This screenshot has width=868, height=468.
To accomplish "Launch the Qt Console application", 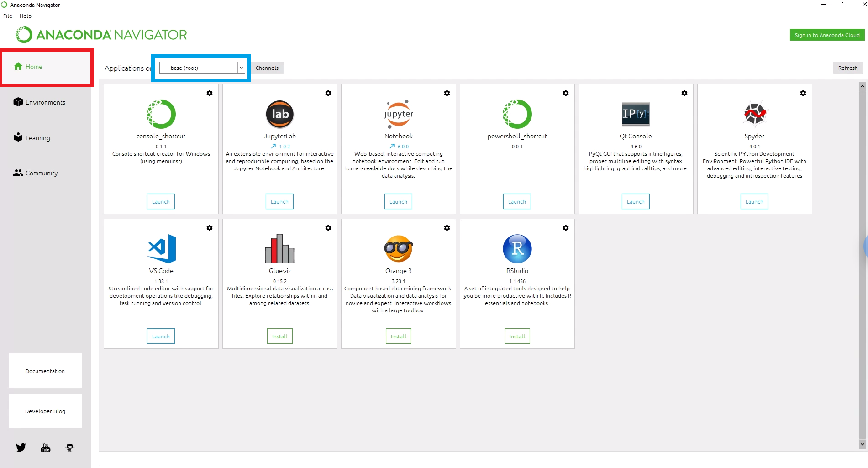I will (636, 201).
